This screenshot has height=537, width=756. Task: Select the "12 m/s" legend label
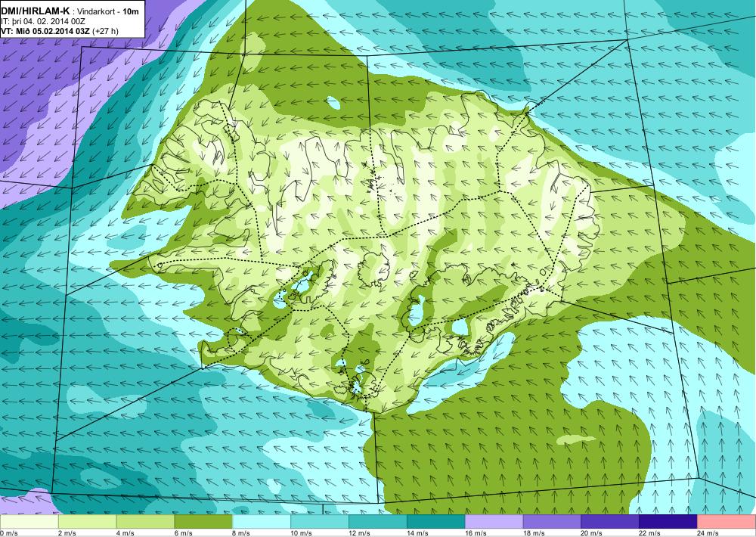click(x=359, y=533)
